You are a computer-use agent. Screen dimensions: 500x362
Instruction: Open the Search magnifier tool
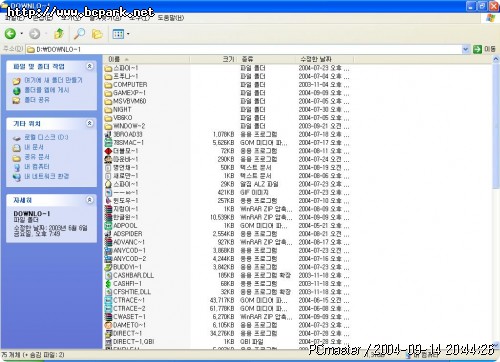tap(79, 34)
